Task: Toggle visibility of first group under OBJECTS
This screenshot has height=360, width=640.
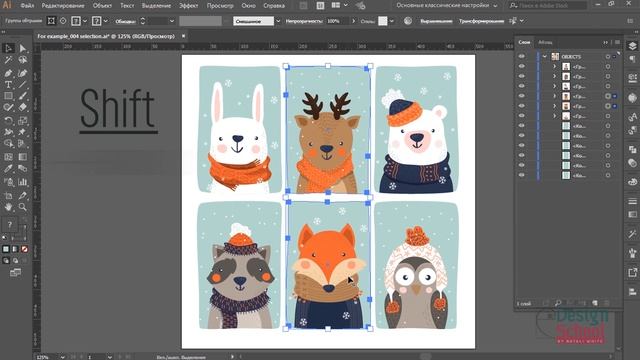Action: (522, 66)
